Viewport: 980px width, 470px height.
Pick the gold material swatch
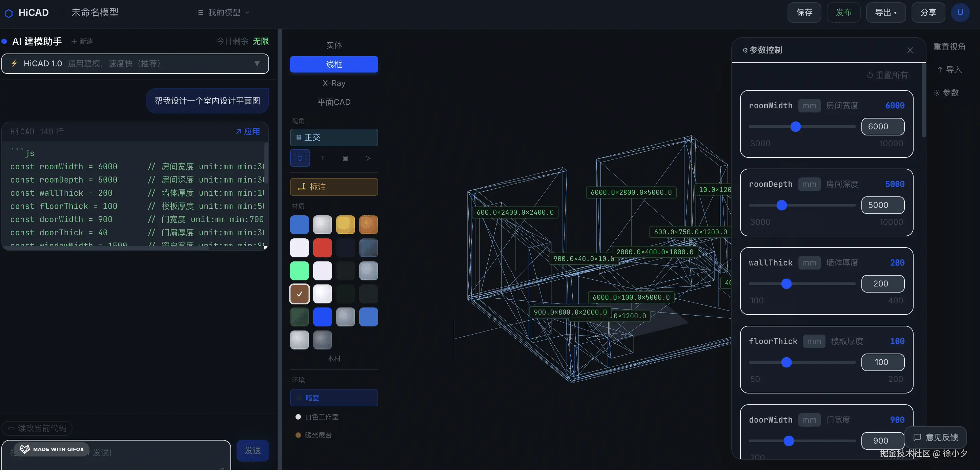coord(345,225)
